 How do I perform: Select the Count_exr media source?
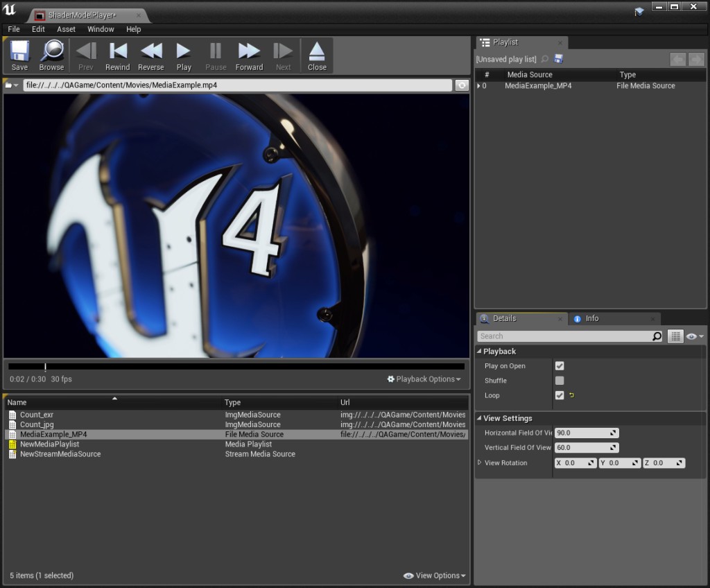click(x=236, y=415)
